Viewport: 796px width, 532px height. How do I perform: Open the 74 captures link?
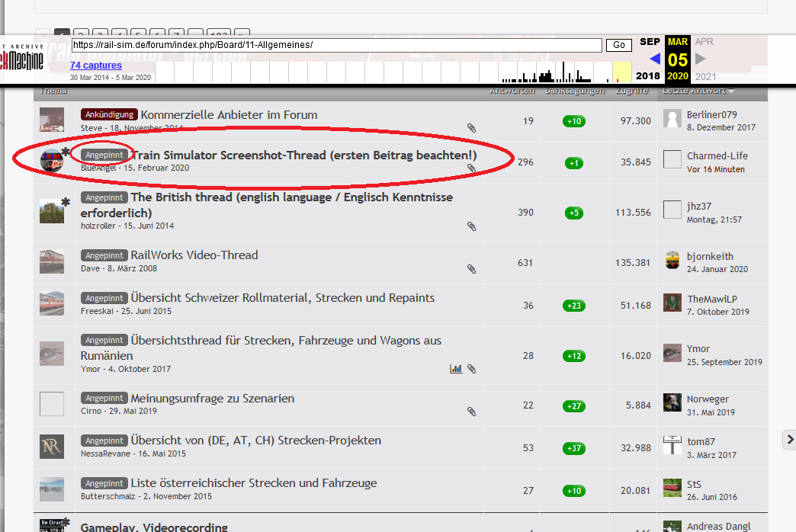coord(96,66)
